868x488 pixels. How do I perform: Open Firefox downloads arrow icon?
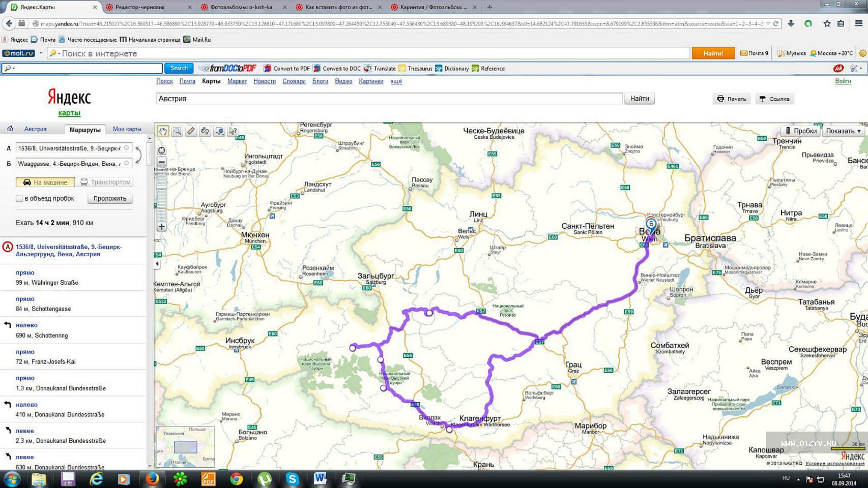click(791, 23)
